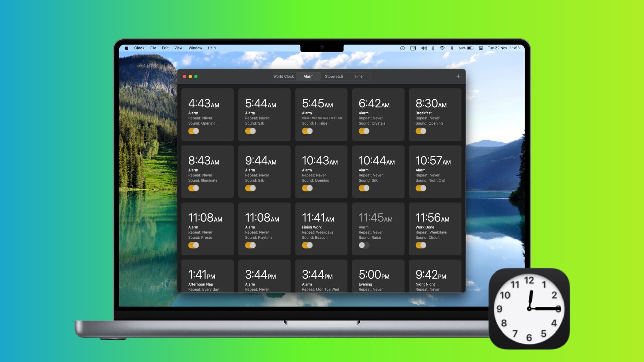
Task: Toggle the 4:43 AM alarm on/off
Action: [x=193, y=131]
